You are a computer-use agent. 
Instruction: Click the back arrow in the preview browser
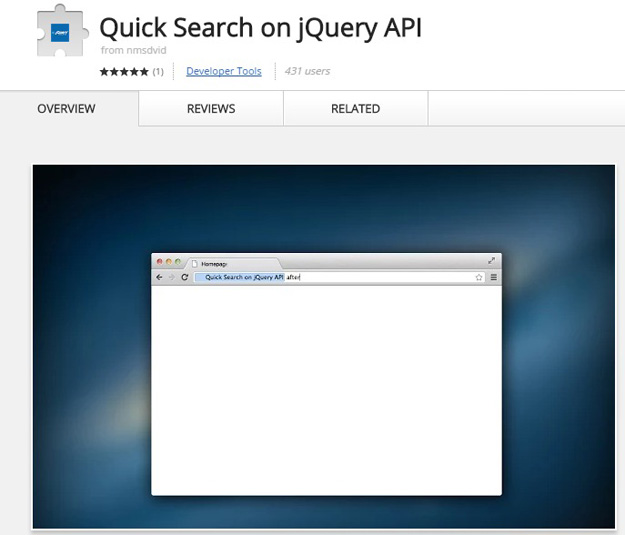pyautogui.click(x=159, y=277)
